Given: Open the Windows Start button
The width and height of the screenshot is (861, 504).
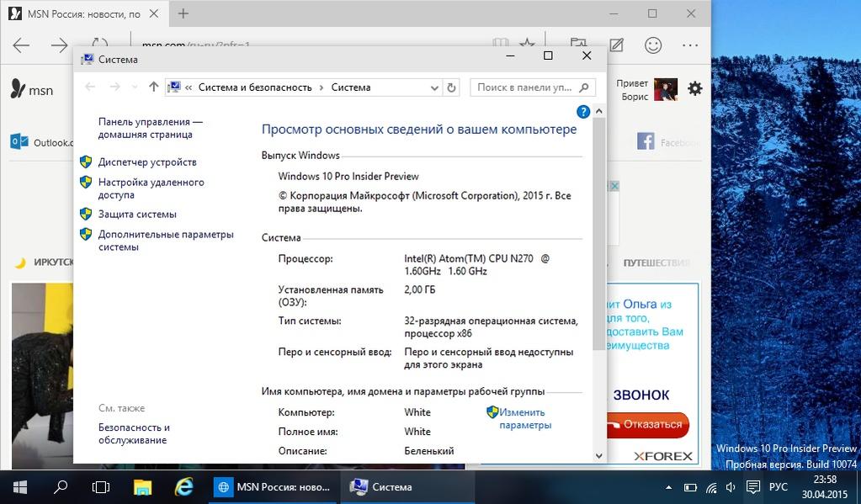Looking at the screenshot, I should [20, 487].
